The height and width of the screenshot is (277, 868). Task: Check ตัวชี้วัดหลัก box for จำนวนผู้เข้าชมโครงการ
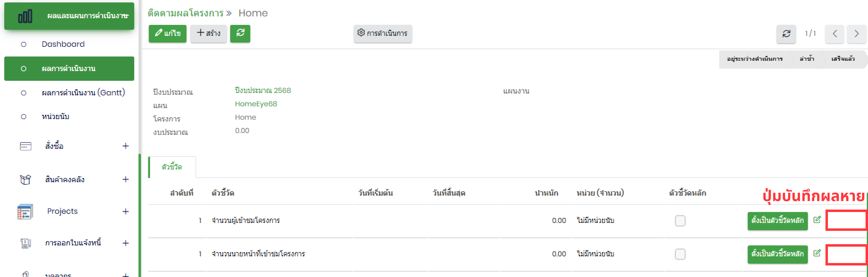pos(680,221)
